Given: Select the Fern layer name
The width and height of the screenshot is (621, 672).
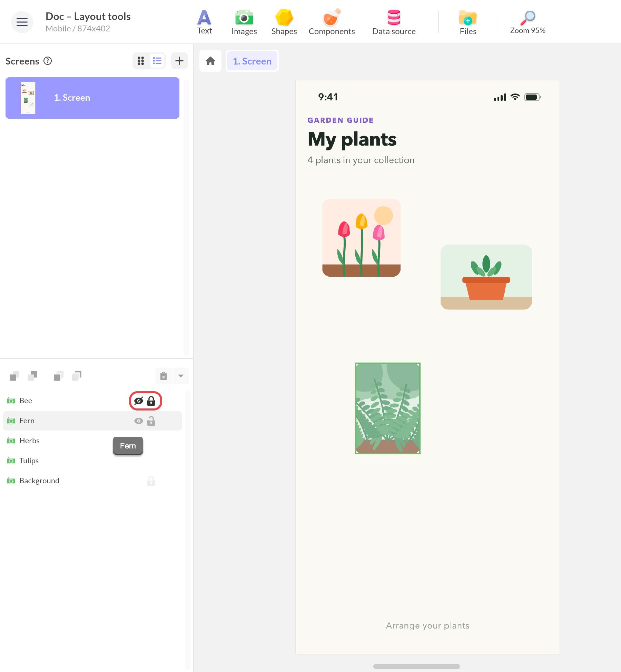Looking at the screenshot, I should (27, 421).
